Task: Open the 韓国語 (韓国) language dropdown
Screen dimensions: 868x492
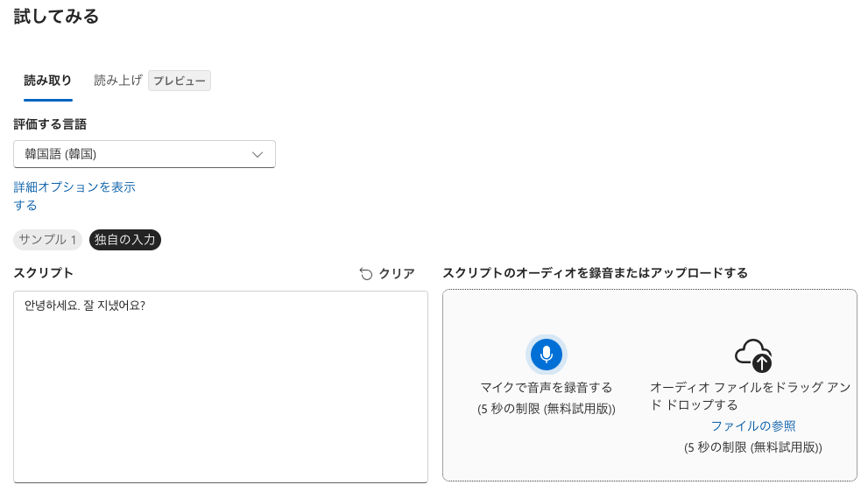Action: (145, 154)
